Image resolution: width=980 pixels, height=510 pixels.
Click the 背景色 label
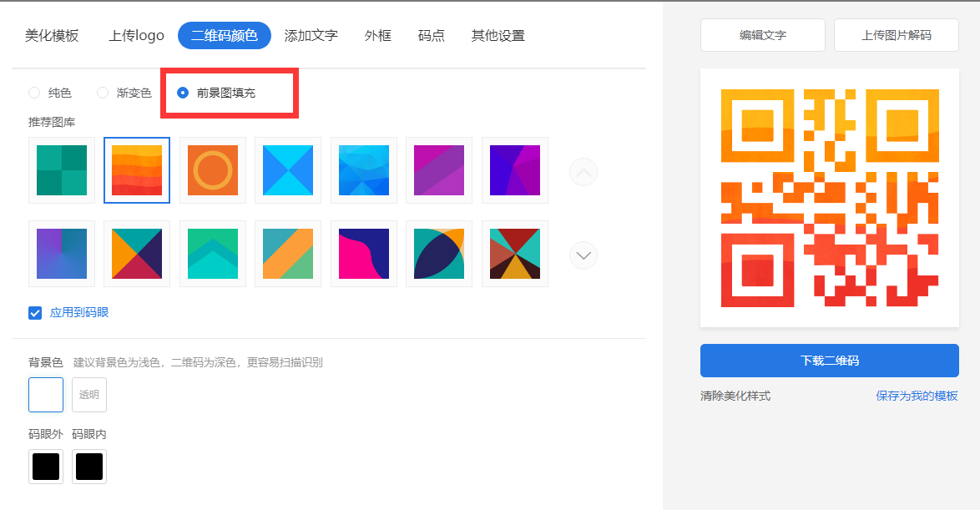click(x=46, y=362)
